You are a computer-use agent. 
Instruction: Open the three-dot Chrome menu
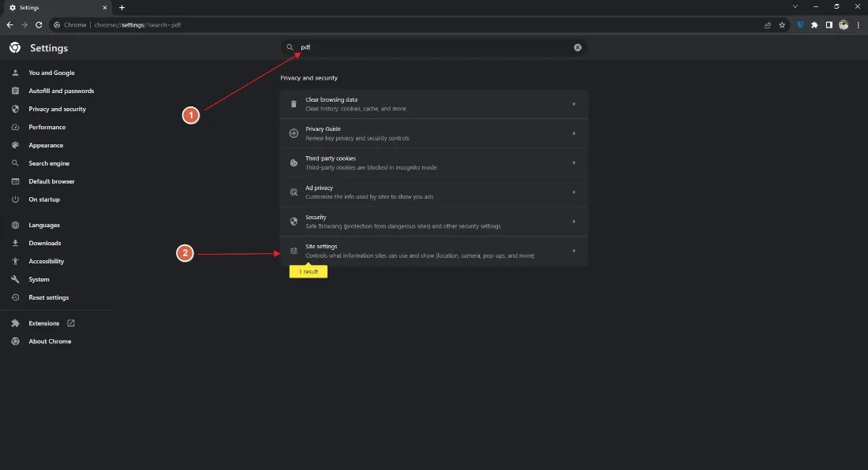(x=859, y=24)
